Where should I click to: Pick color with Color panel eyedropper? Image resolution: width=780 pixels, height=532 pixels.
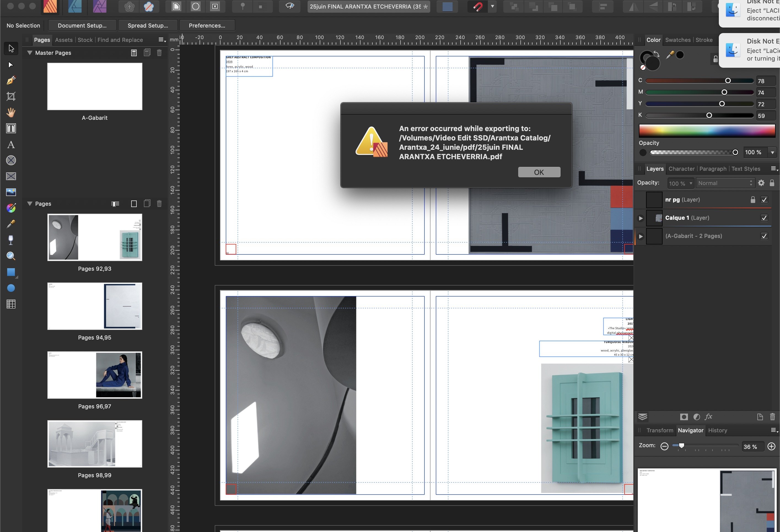pyautogui.click(x=670, y=55)
